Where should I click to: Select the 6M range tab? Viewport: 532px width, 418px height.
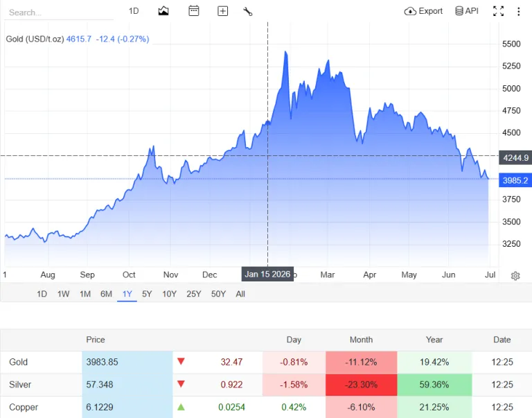point(106,294)
